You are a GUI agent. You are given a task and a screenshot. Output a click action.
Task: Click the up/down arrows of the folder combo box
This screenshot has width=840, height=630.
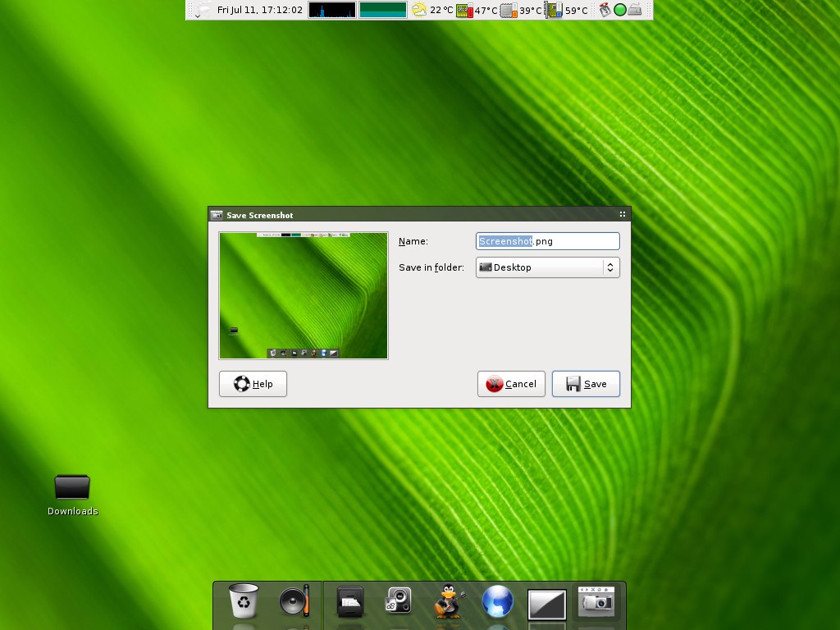pos(610,267)
